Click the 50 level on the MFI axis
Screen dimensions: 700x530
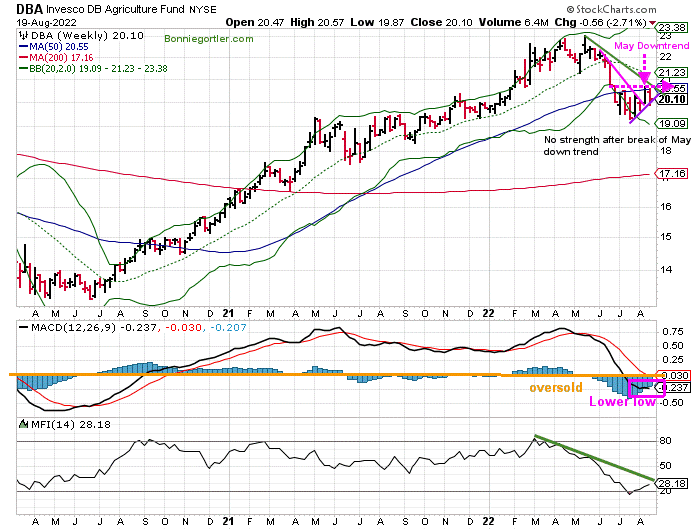tap(666, 466)
